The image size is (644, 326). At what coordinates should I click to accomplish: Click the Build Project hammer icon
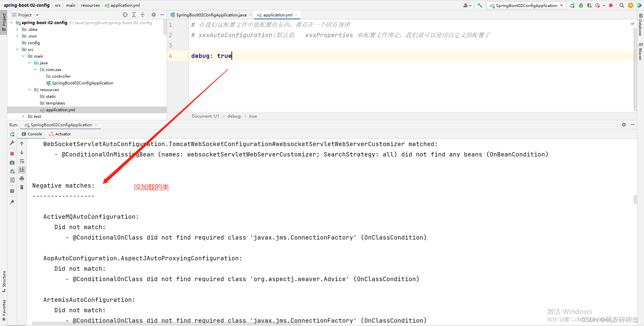[480, 5]
